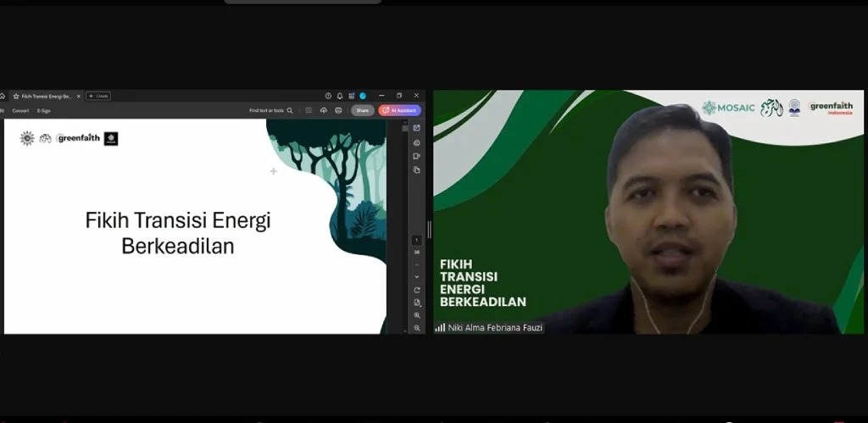Viewport: 868px width, 423px height.
Task: Rotate the page using the rotate icon
Action: click(417, 289)
